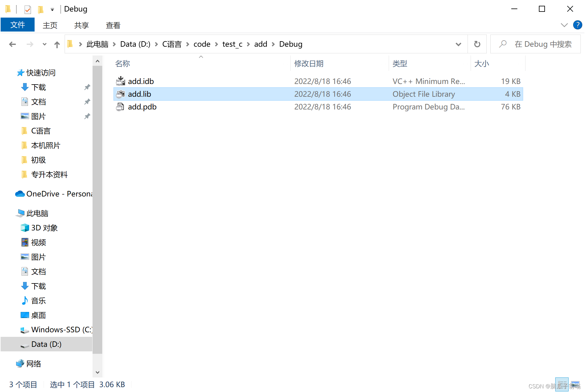585x392 pixels.
Task: Click the add.pdb file icon
Action: [x=120, y=107]
